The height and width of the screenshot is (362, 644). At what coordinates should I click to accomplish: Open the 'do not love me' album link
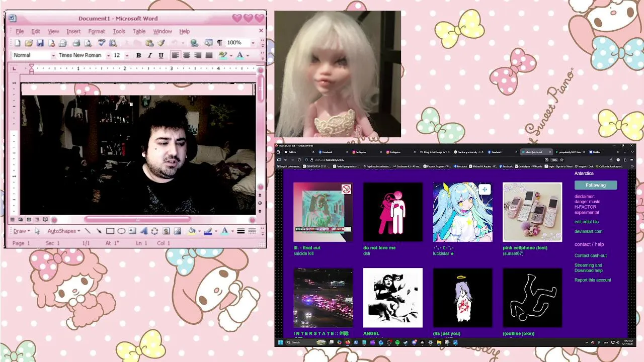click(379, 247)
